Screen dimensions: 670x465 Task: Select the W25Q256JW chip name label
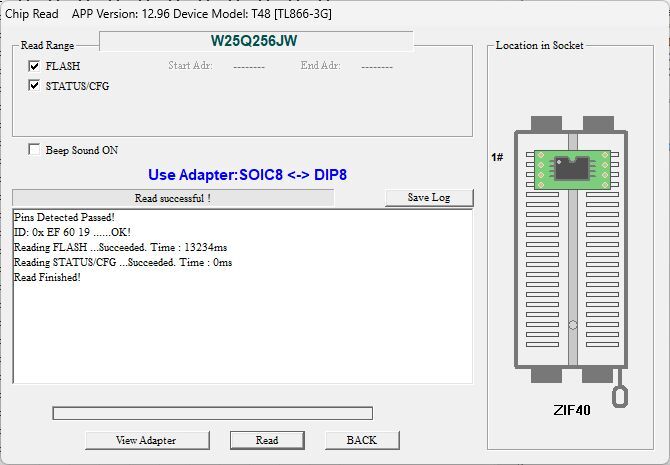(254, 41)
